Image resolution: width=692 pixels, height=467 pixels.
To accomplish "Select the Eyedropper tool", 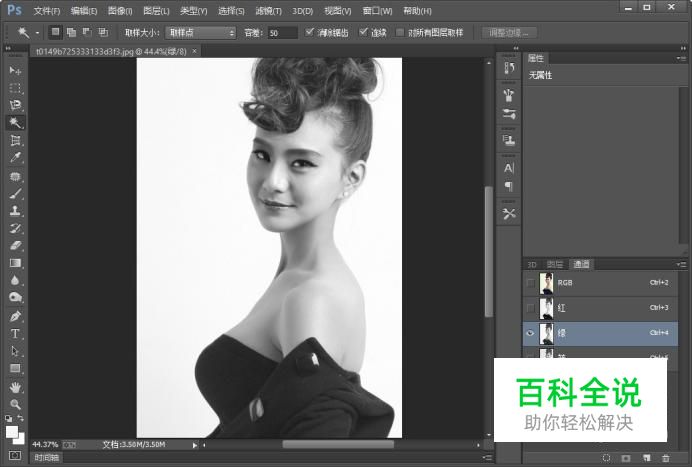I will 15,158.
